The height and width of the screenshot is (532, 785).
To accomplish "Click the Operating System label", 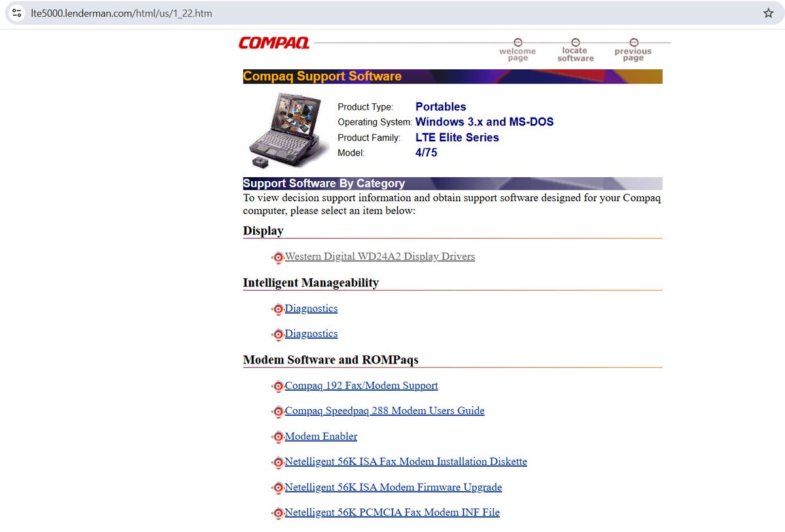I will pyautogui.click(x=375, y=122).
